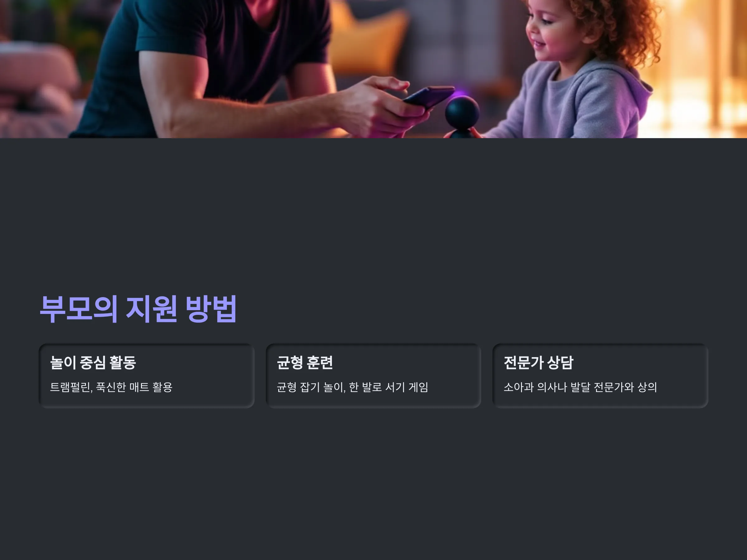747x560 pixels.
Task: Click the word 방법 in the heading
Action: point(211,309)
